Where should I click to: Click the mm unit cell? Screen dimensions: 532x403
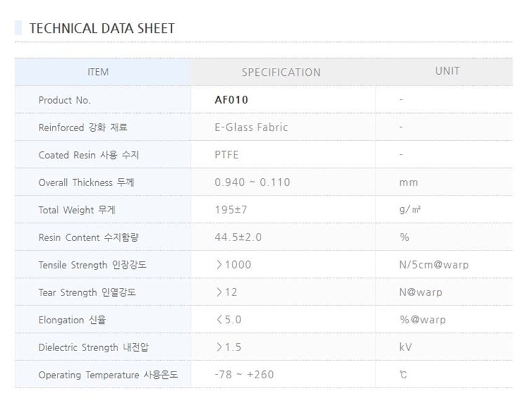pos(408,182)
